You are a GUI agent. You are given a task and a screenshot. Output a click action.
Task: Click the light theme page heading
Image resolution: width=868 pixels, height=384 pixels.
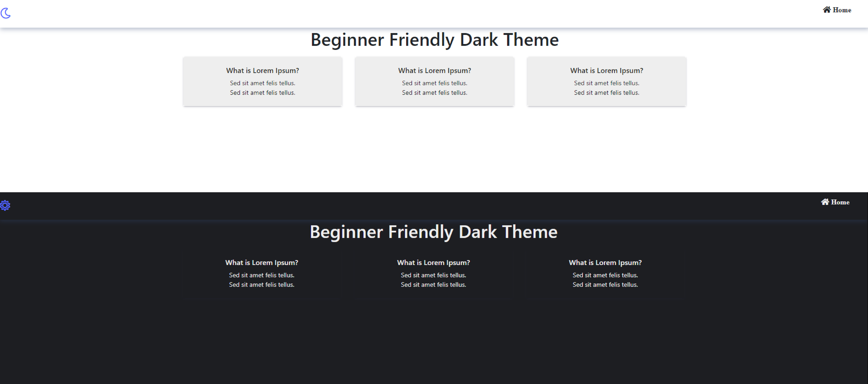tap(435, 40)
